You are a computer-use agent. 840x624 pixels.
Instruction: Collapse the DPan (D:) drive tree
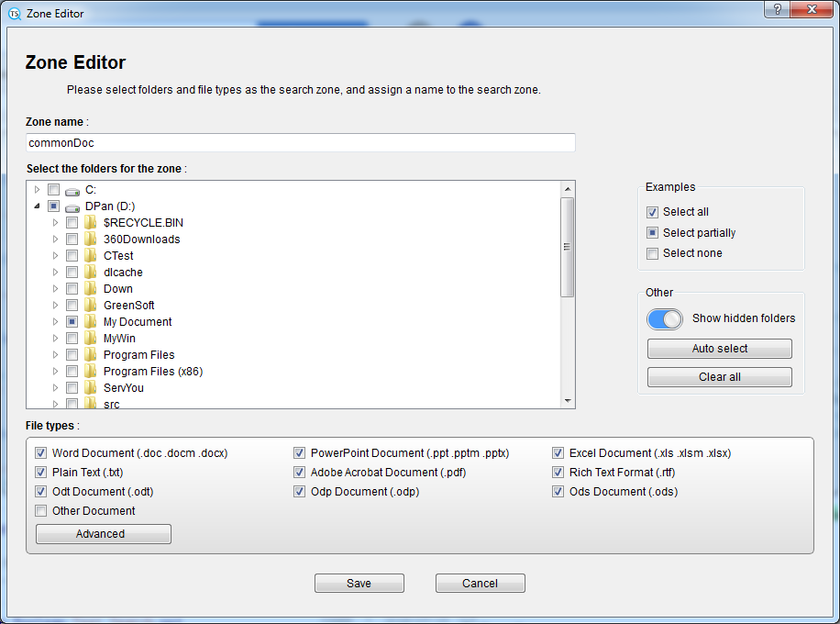(x=37, y=206)
